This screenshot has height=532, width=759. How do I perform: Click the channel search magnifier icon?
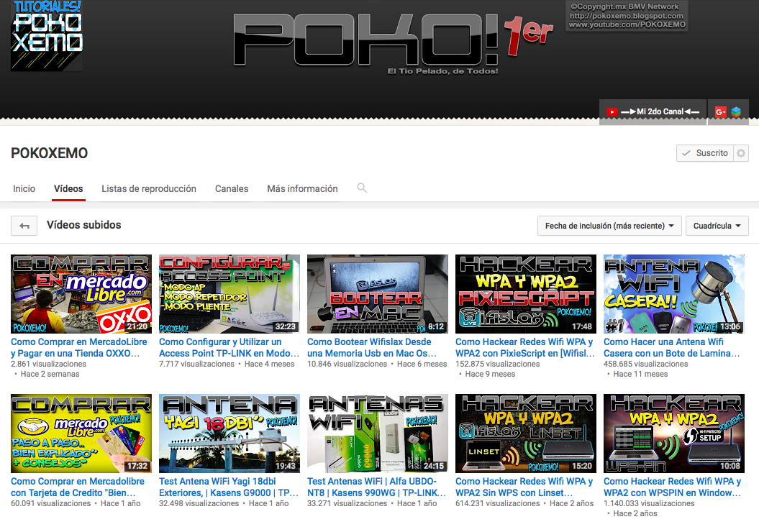tap(362, 188)
